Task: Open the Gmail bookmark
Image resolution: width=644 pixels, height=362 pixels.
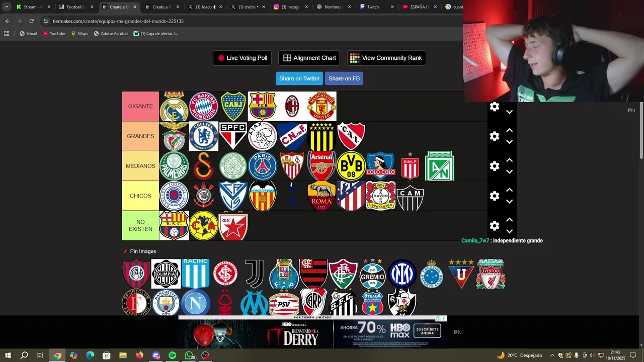Action: point(28,34)
